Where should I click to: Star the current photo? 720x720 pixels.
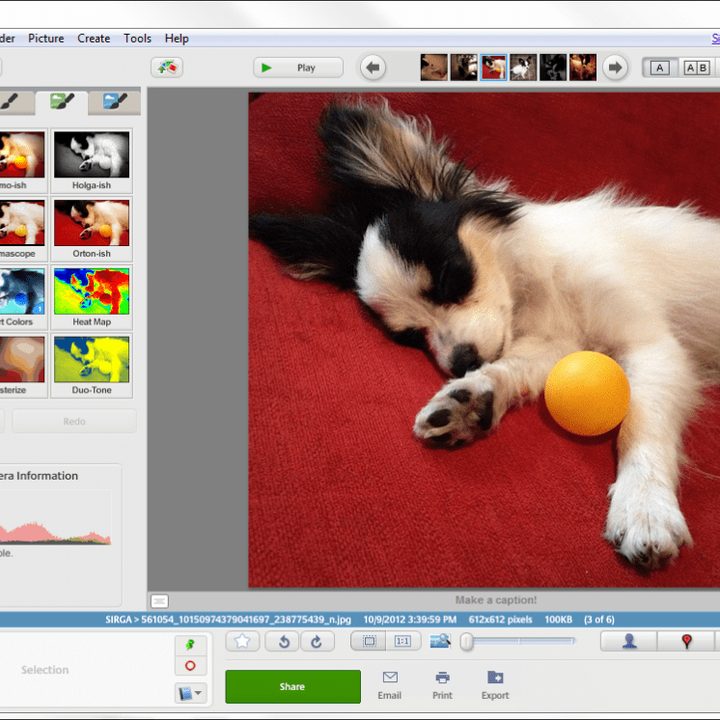point(243,642)
